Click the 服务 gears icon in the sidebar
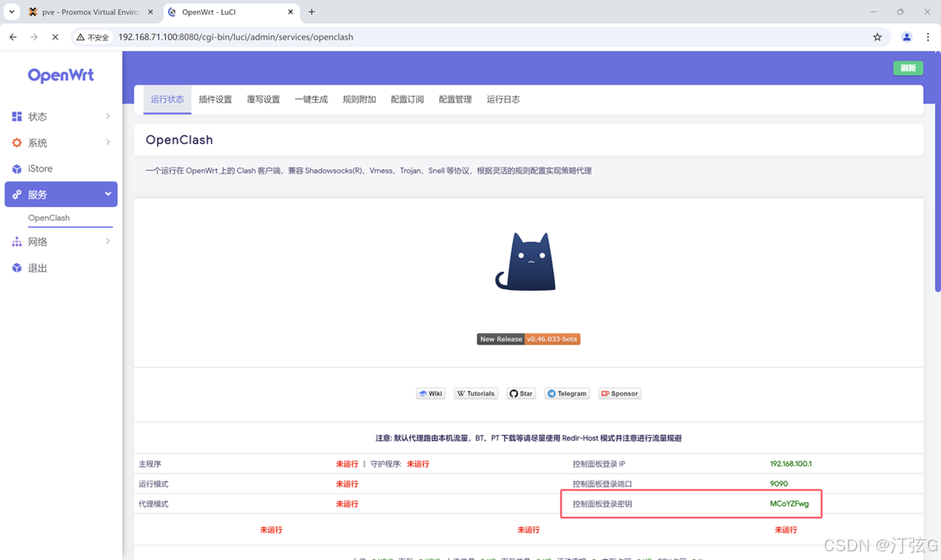This screenshot has height=560, width=941. click(x=16, y=194)
